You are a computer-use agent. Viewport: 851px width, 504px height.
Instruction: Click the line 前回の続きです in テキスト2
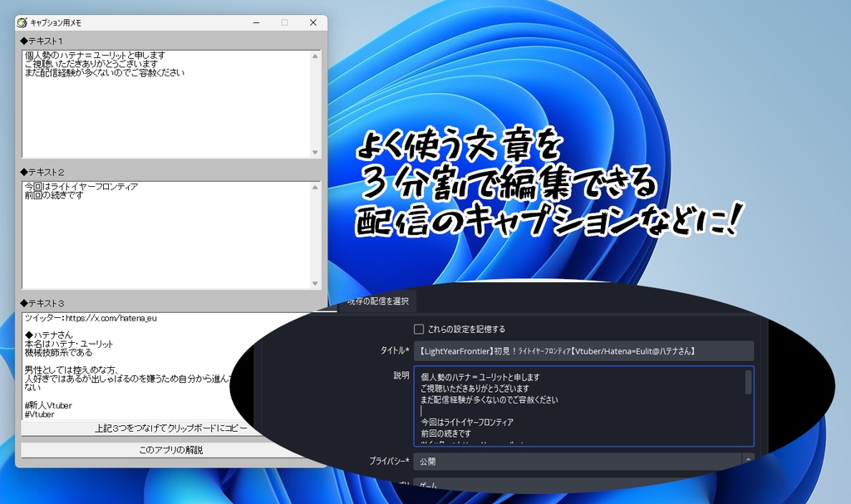(54, 195)
